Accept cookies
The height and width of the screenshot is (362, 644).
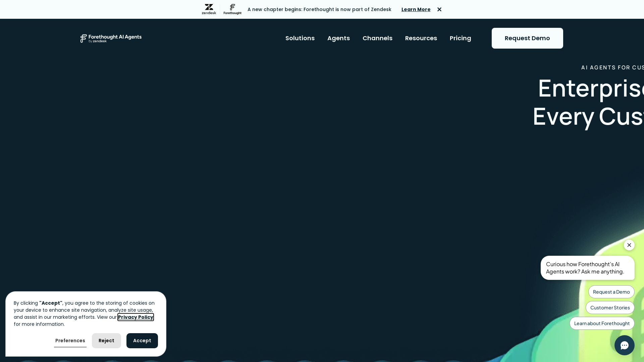142,341
